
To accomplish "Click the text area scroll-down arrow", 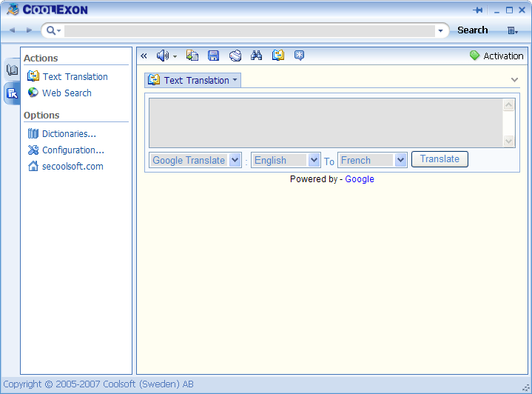I will (x=508, y=141).
